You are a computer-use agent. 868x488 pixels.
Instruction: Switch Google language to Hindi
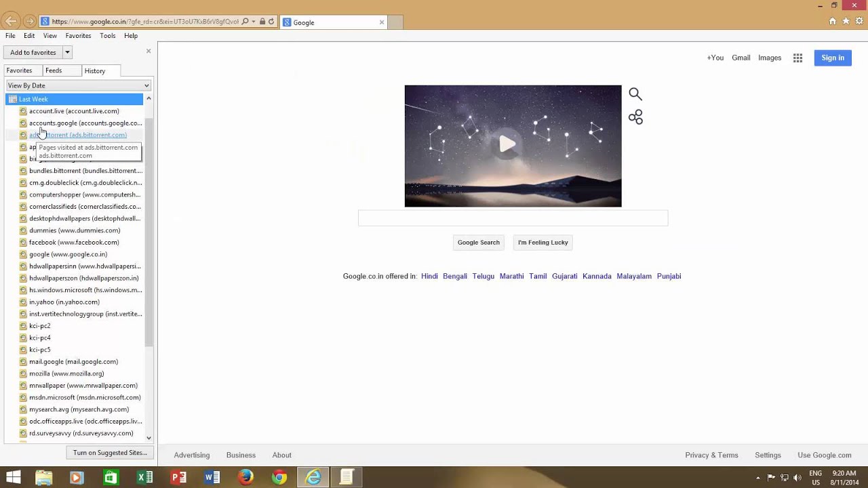429,277
